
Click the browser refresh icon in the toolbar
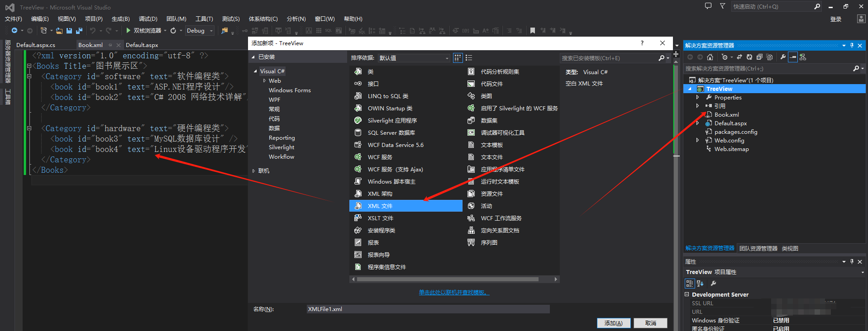click(x=173, y=31)
